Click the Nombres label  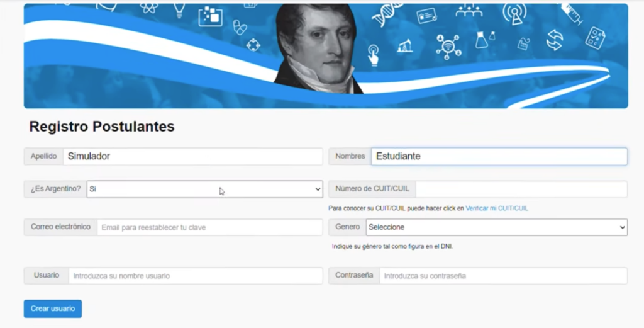click(350, 156)
